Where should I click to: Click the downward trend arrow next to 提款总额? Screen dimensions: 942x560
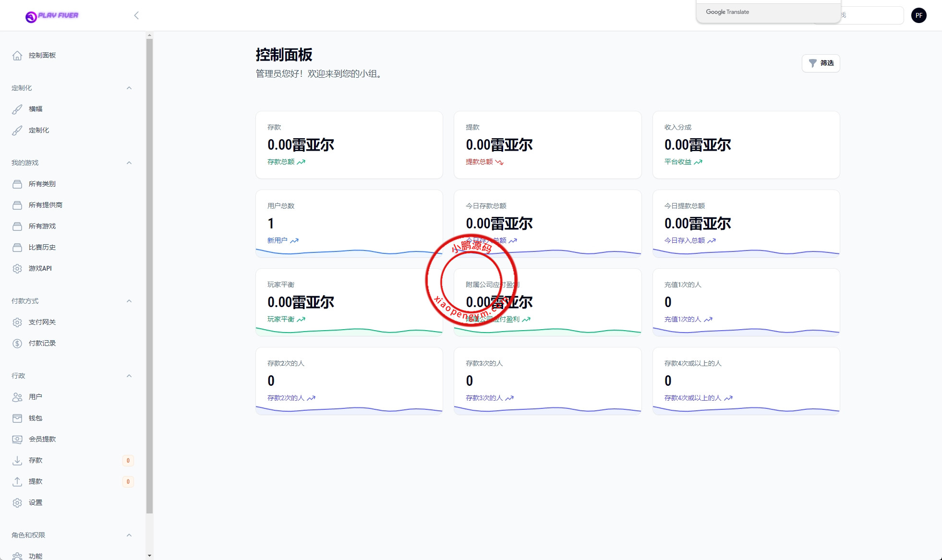[x=499, y=162]
